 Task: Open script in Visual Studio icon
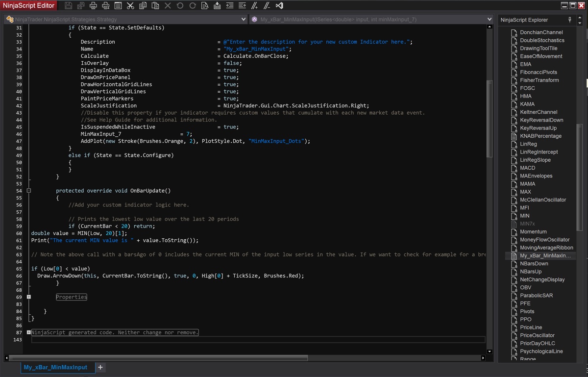pos(279,6)
